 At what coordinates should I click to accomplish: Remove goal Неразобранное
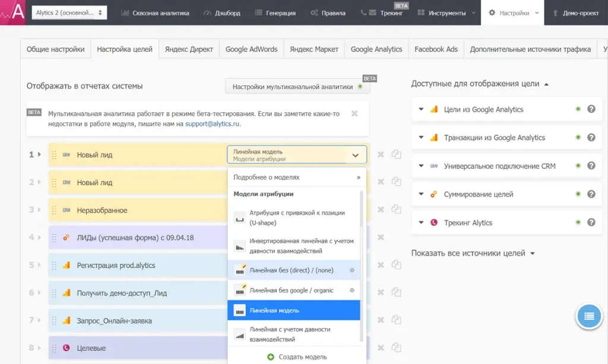pyautogui.click(x=381, y=210)
